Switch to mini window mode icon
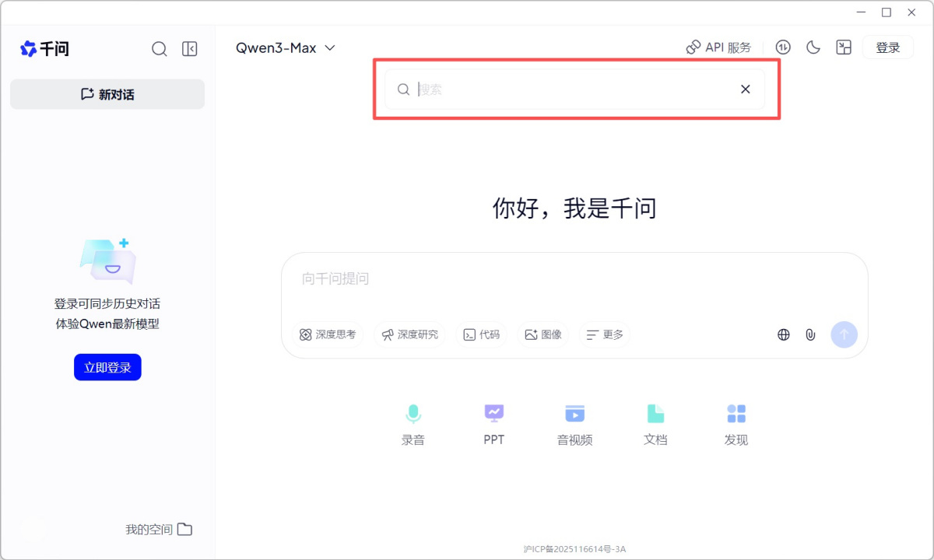934x560 pixels. (x=844, y=47)
